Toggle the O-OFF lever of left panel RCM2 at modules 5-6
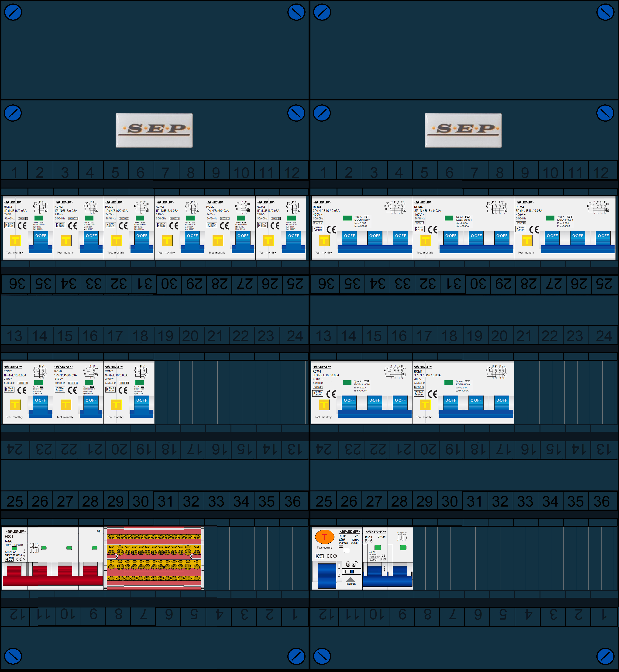Image resolution: width=619 pixels, height=672 pixels. [x=142, y=242]
